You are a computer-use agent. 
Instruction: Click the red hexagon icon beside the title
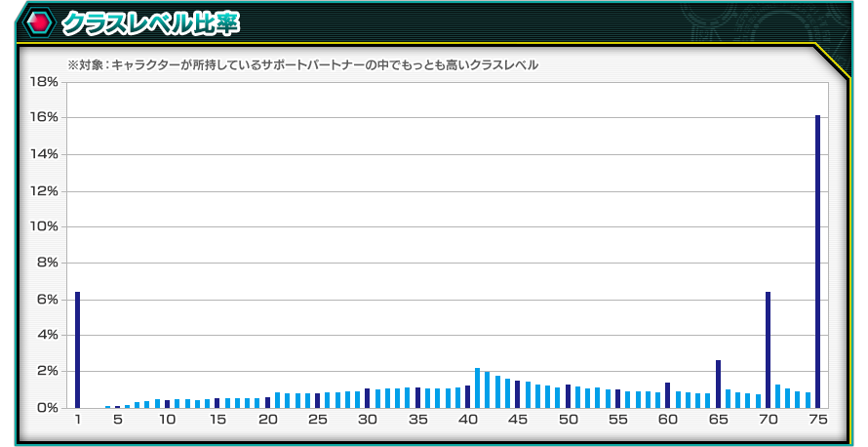[38, 22]
